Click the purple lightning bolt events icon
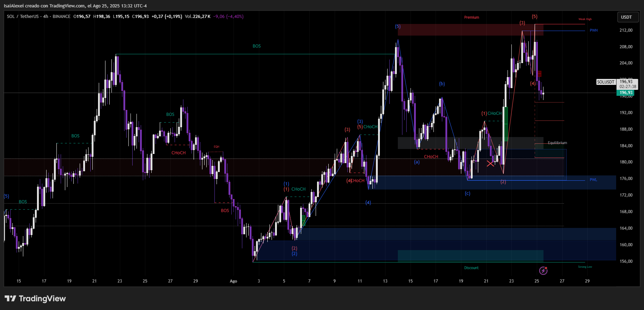The height and width of the screenshot is (310, 644). point(543,271)
